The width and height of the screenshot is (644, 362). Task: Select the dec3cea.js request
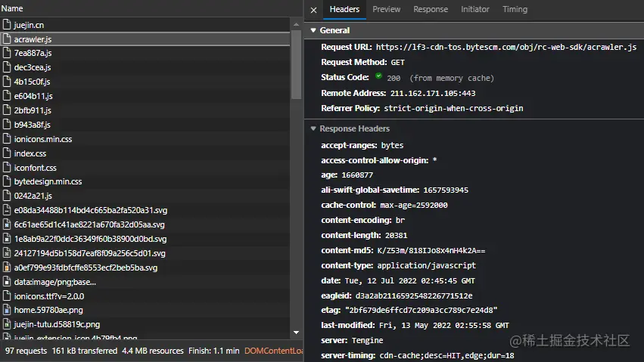click(x=145, y=68)
